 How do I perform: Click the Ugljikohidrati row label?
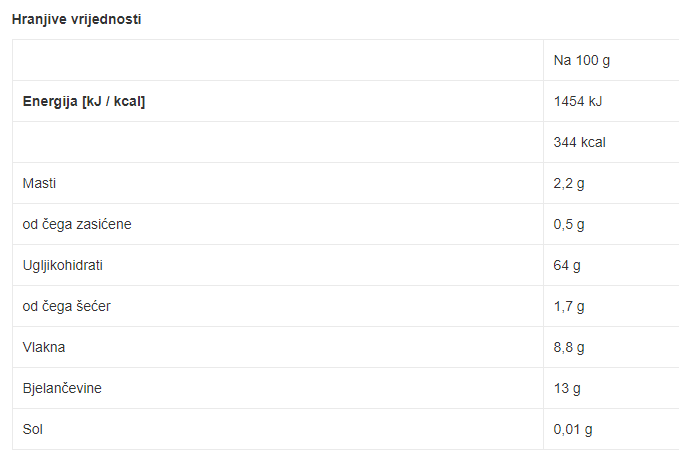[62, 265]
